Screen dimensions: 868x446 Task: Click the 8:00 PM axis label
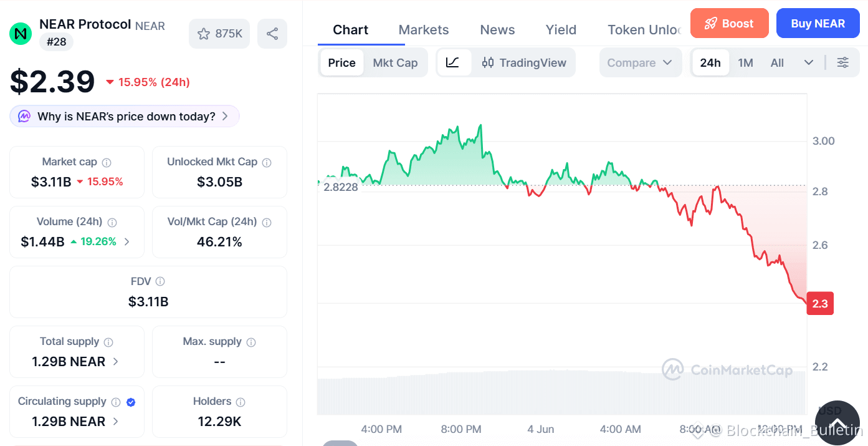tap(460, 429)
